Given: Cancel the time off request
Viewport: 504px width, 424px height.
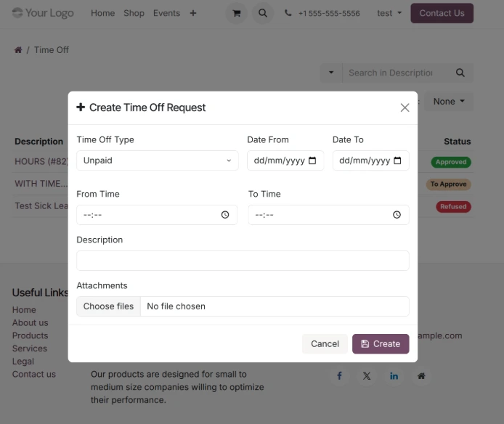Looking at the screenshot, I should click(x=325, y=344).
